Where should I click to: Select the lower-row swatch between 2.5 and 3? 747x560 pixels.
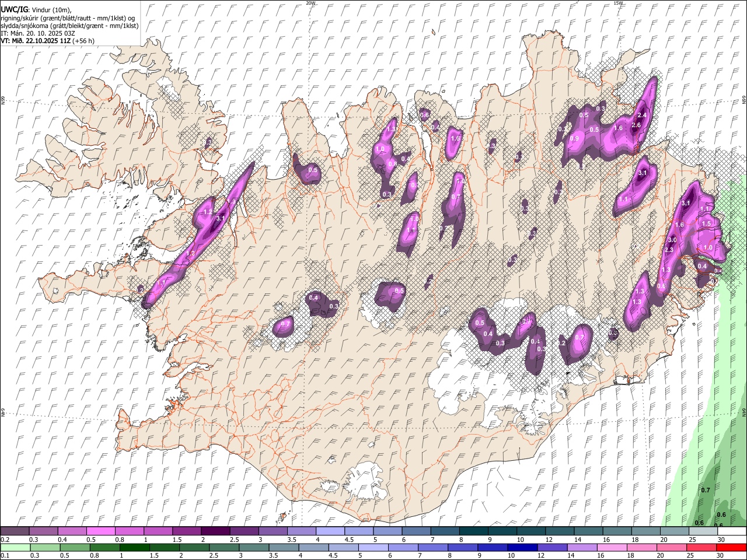coord(224,548)
